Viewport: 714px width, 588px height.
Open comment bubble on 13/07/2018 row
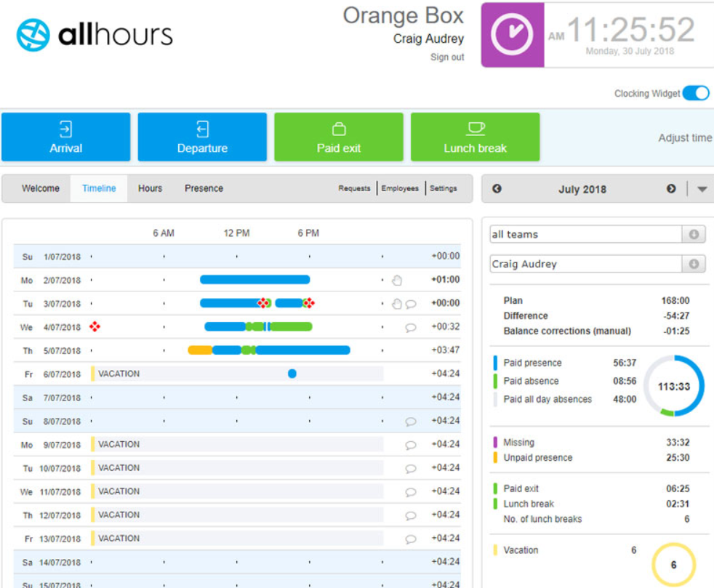[411, 539]
